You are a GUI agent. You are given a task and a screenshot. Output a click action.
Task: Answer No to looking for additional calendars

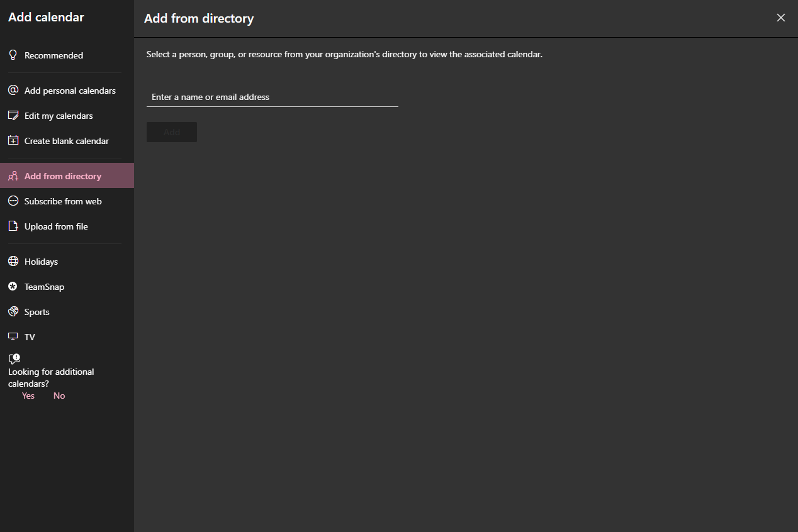click(59, 396)
